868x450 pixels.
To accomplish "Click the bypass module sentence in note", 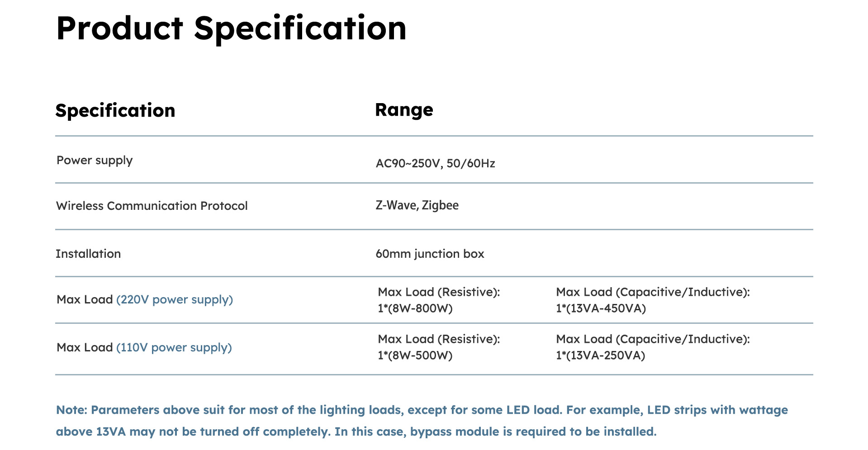I will coord(495,432).
